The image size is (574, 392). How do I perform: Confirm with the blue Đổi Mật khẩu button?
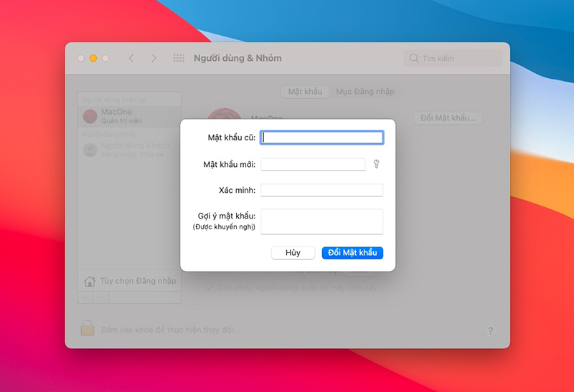352,253
